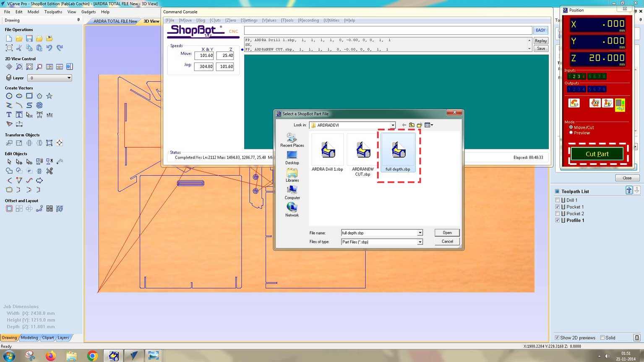Expand the Look in folder dropdown
This screenshot has width=644, height=362.
coord(393,125)
